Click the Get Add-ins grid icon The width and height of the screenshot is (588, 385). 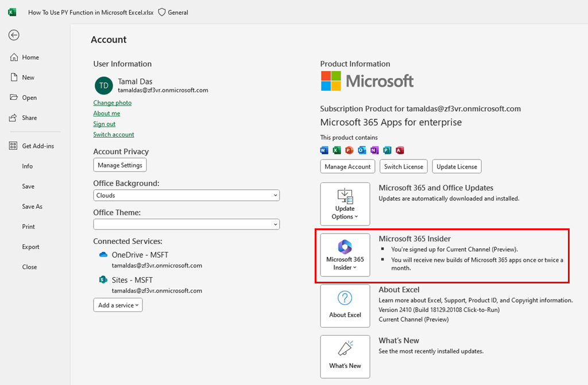13,146
